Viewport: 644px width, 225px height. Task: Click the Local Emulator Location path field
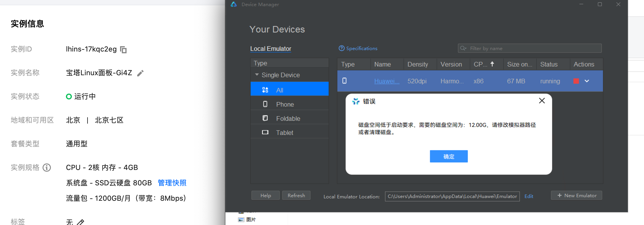tap(452, 196)
